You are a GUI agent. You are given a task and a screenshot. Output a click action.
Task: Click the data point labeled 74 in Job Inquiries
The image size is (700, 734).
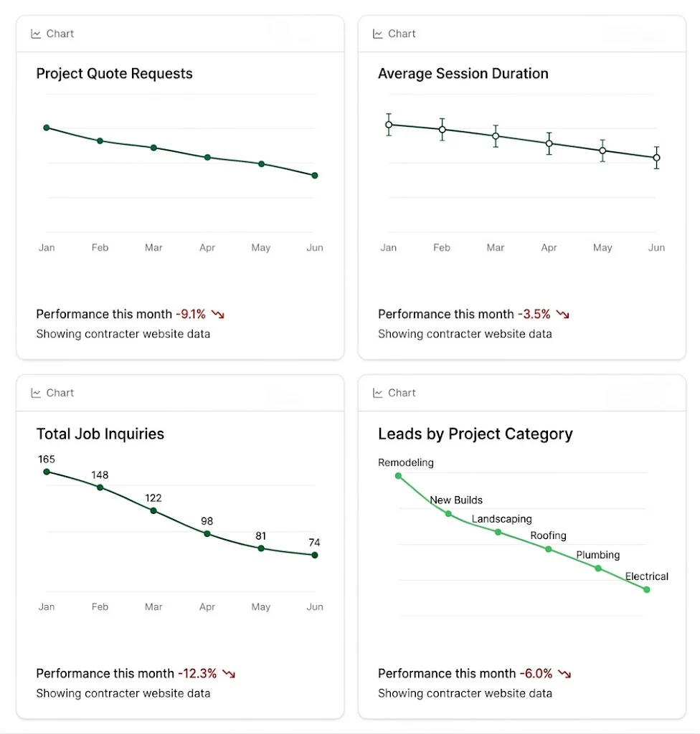[x=315, y=555]
